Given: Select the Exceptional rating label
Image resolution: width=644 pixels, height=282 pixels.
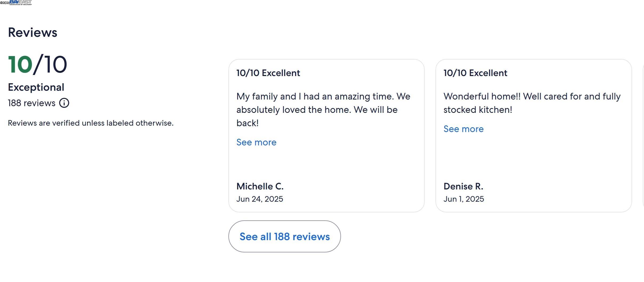Looking at the screenshot, I should pyautogui.click(x=36, y=87).
